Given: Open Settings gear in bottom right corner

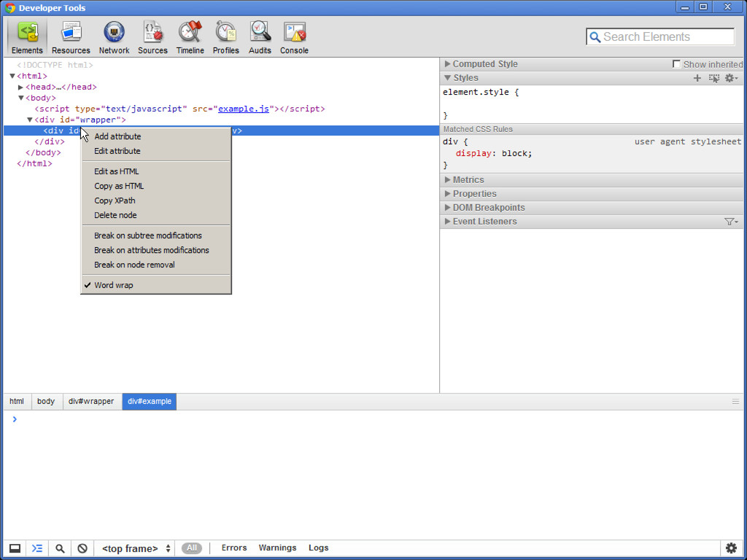Looking at the screenshot, I should click(x=731, y=548).
